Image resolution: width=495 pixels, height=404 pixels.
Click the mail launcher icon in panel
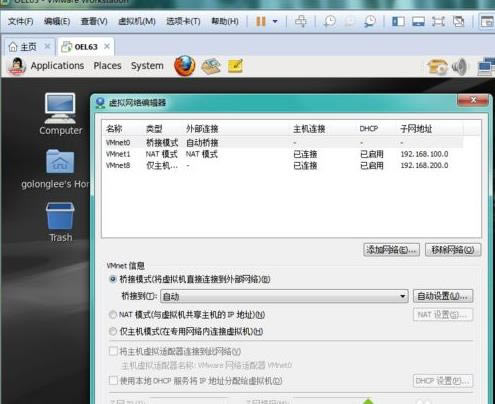point(211,66)
